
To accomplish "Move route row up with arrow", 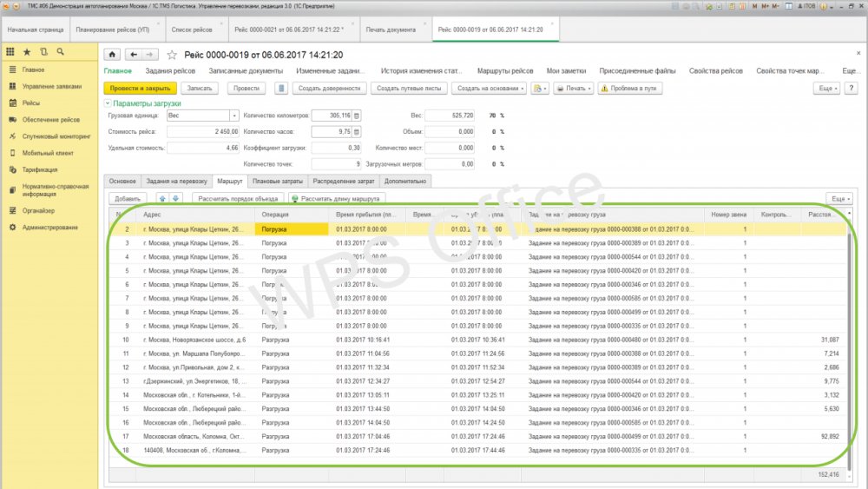I will tap(162, 198).
